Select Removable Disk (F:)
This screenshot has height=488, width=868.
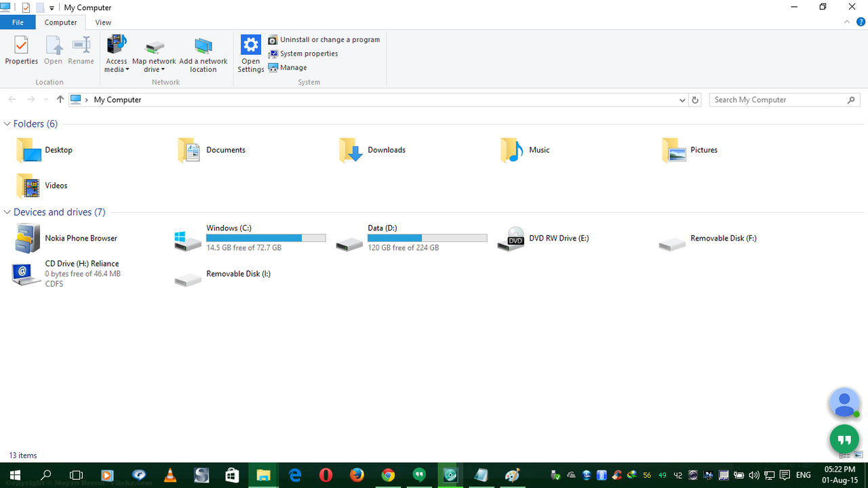pos(708,239)
